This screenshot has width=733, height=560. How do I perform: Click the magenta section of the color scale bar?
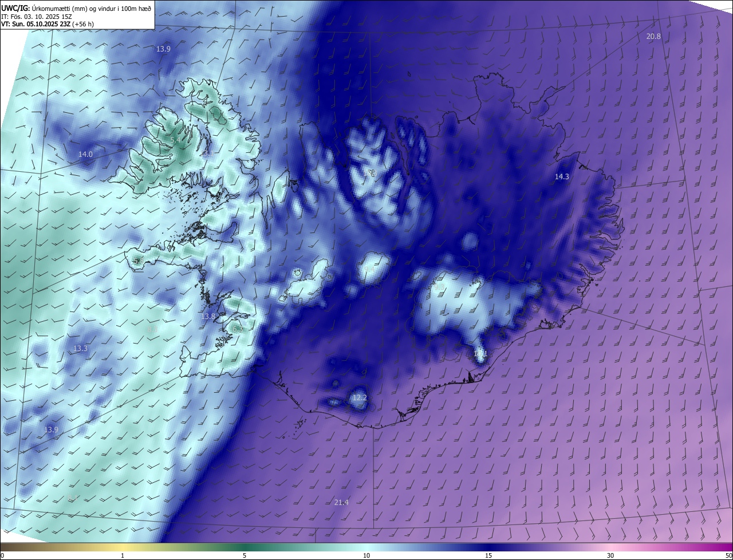tap(710, 547)
